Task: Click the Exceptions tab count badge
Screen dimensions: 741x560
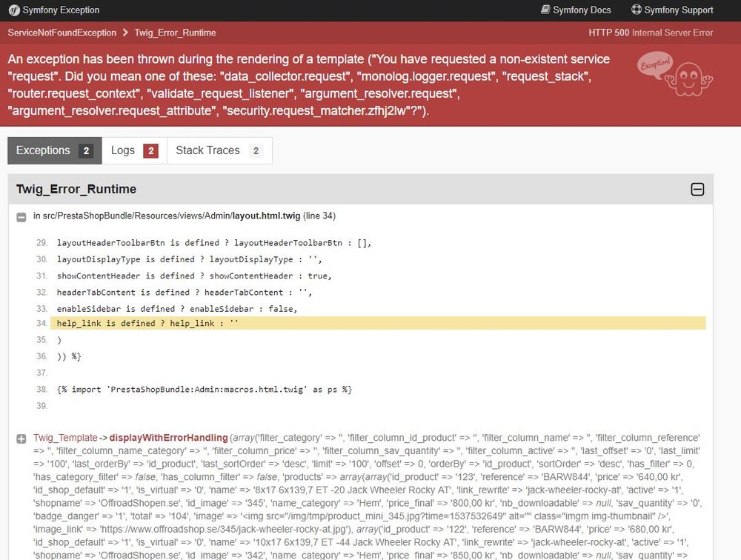Action: coord(86,151)
